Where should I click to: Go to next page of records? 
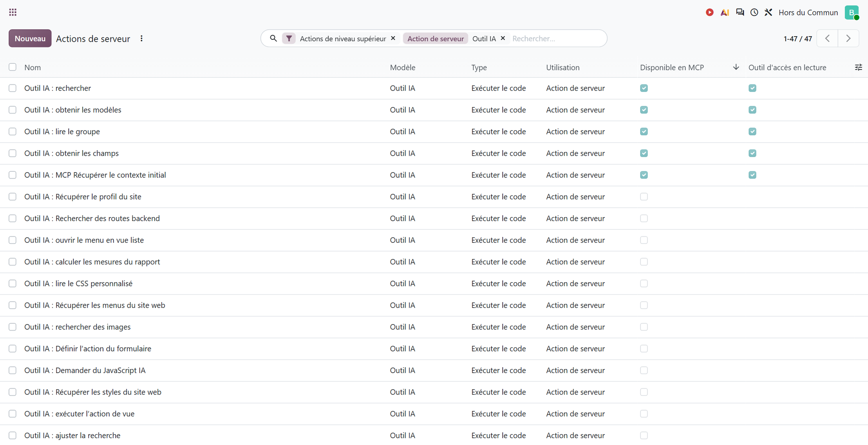[x=848, y=38]
